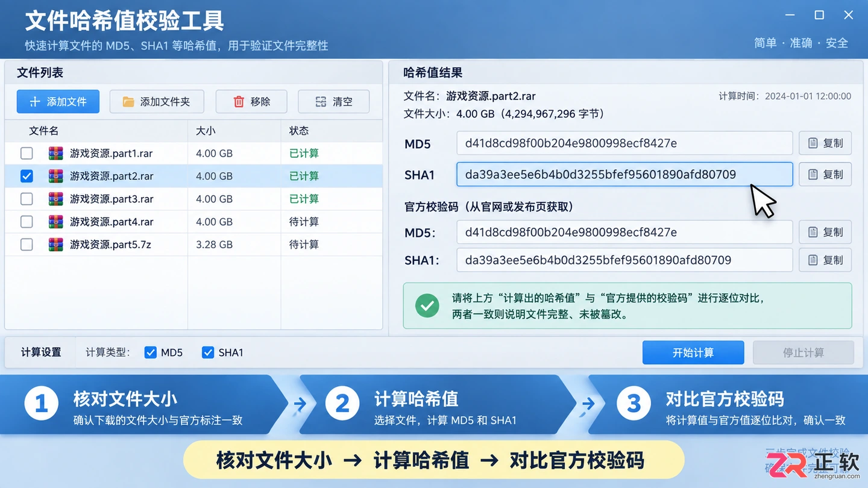Copy the calculated SHA1 value
Screen dimensions: 868x488
click(825, 174)
